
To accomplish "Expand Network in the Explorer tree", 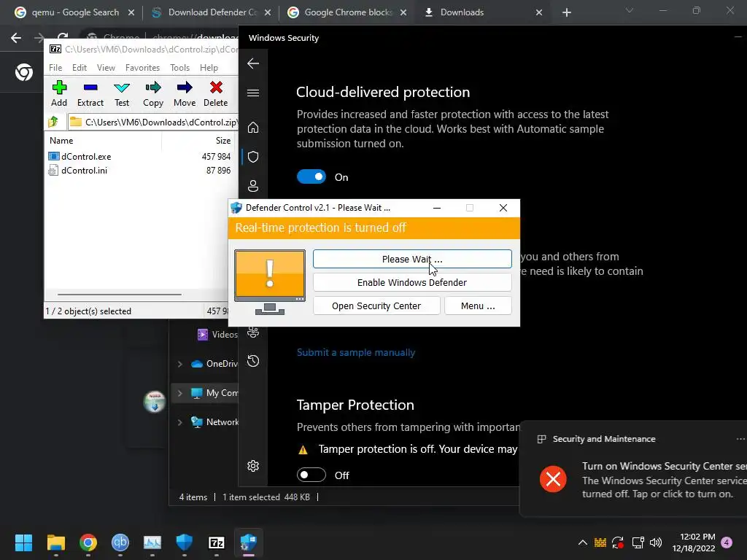I will (x=179, y=422).
